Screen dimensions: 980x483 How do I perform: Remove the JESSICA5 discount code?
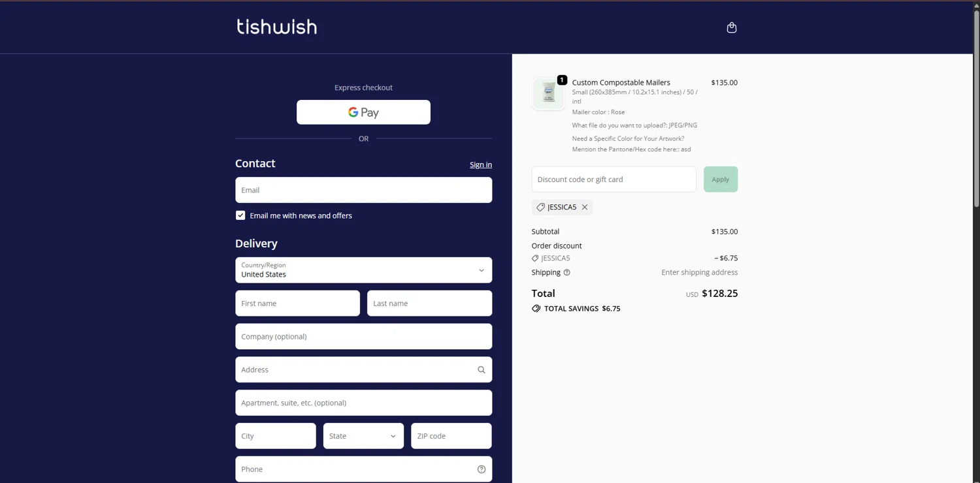[585, 207]
